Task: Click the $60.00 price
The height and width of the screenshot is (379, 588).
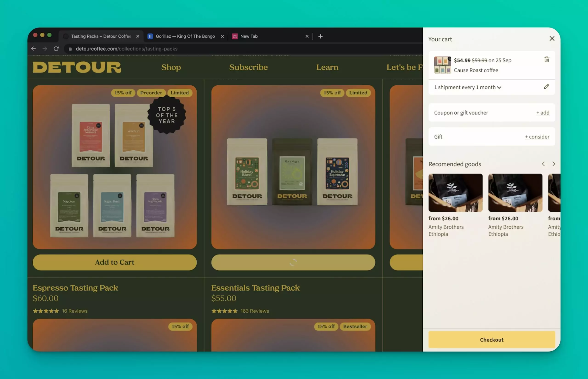Action: click(x=45, y=298)
